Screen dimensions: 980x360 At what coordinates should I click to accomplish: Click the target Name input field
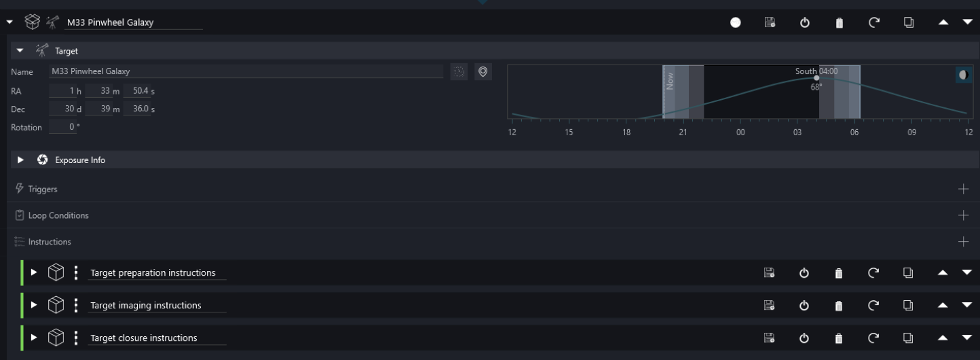pyautogui.click(x=246, y=71)
